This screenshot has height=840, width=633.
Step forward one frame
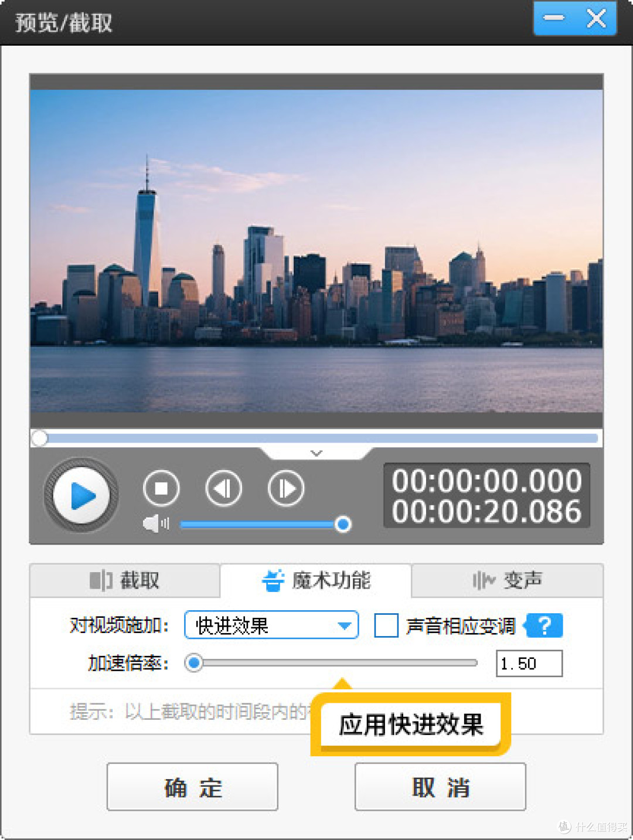(x=286, y=488)
